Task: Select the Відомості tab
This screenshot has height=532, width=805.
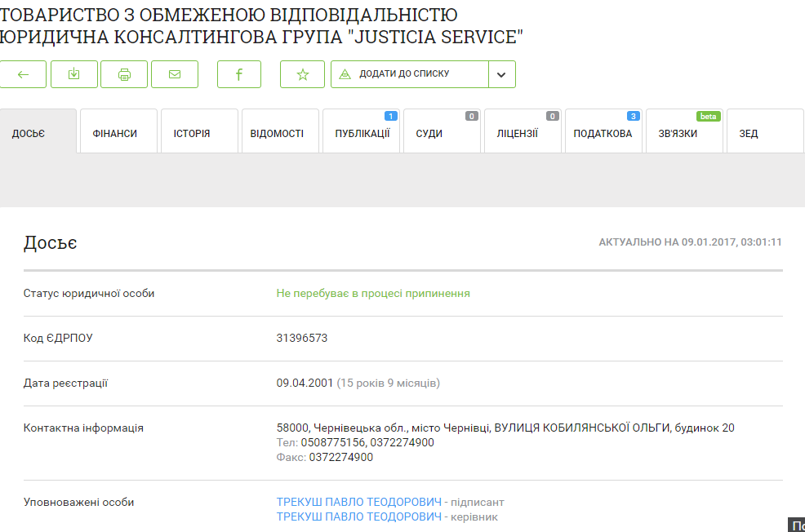Action: pos(277,133)
